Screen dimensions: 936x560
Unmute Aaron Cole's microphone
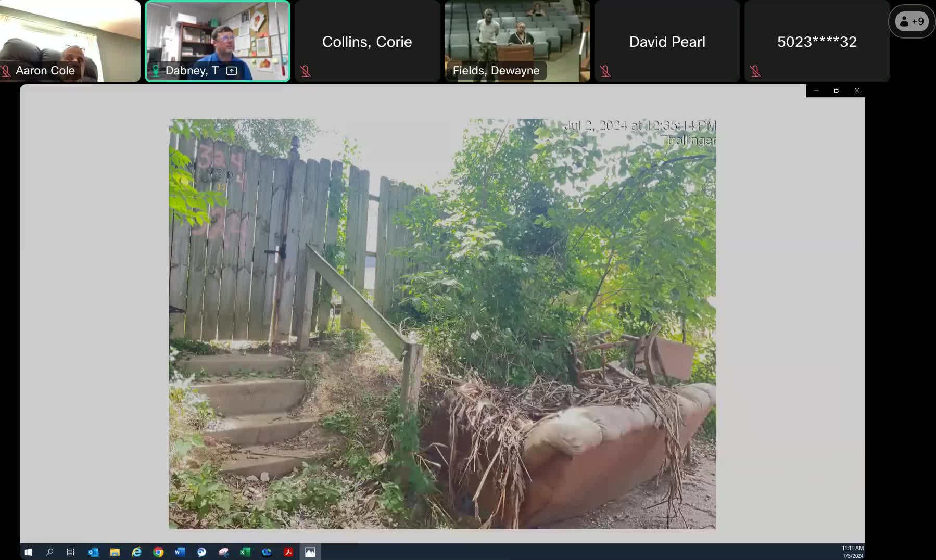pos(6,70)
